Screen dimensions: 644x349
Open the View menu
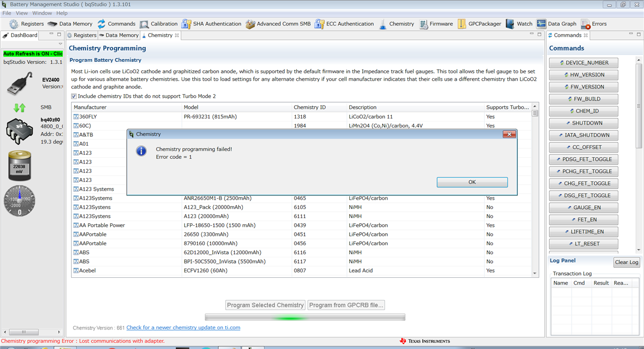[x=22, y=13]
